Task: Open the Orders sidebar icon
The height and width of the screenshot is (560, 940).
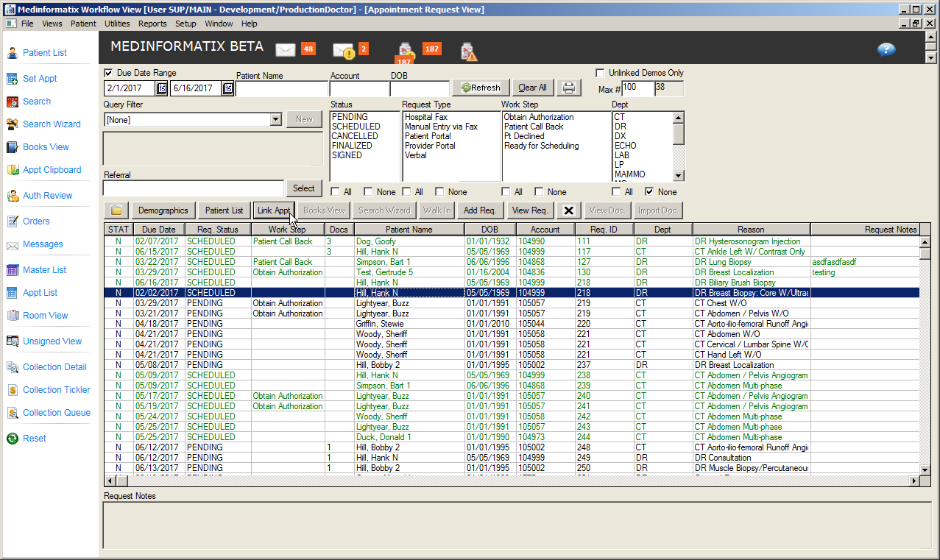Action: (13, 221)
